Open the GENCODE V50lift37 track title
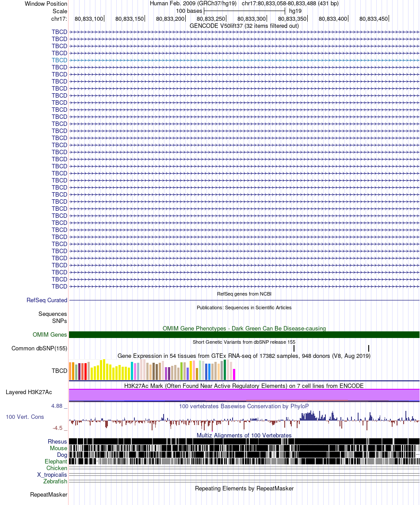Viewport: 420px width, 505px height. [x=244, y=26]
